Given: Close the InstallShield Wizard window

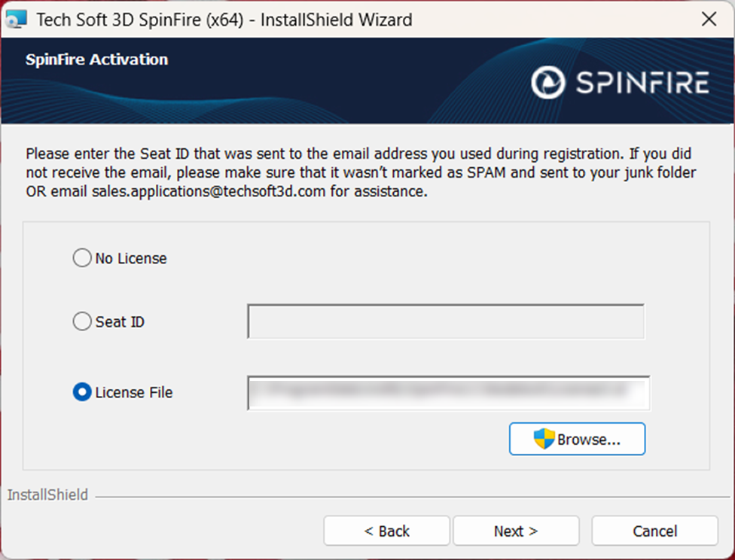Looking at the screenshot, I should point(709,20).
